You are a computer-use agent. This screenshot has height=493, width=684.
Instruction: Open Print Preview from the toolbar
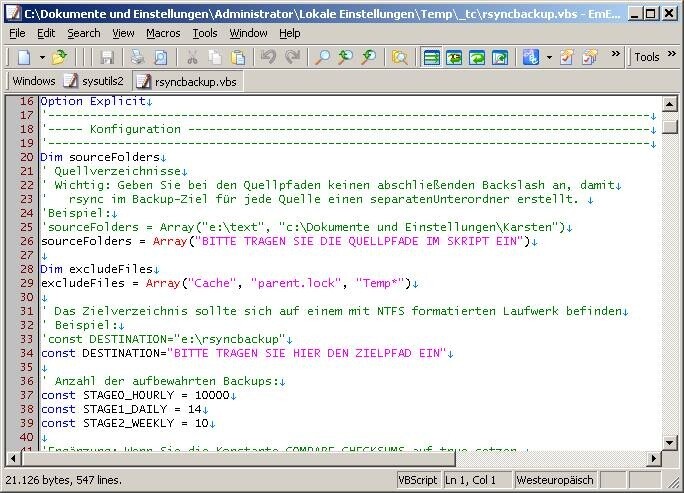pos(161,57)
